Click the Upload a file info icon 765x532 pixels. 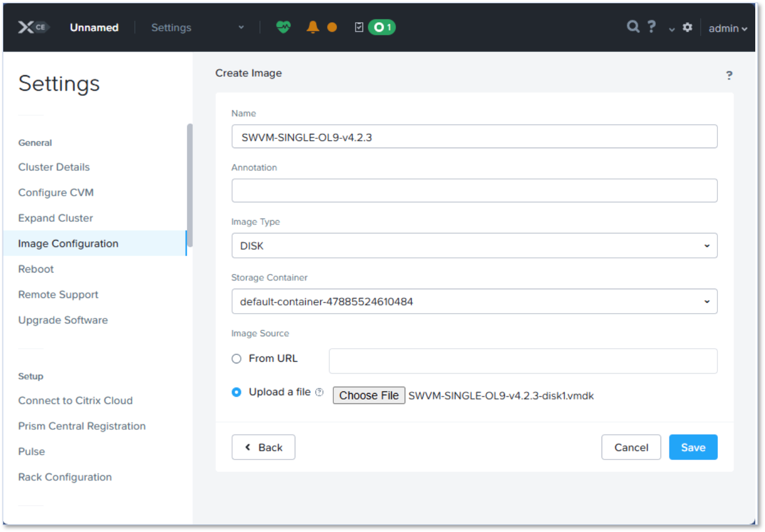tap(319, 393)
